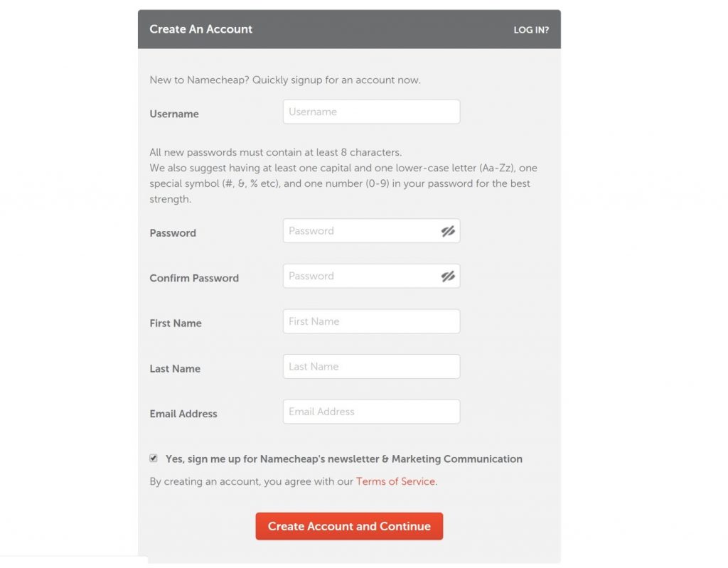Click the First Name label text
The height and width of the screenshot is (568, 728).
[x=176, y=323]
